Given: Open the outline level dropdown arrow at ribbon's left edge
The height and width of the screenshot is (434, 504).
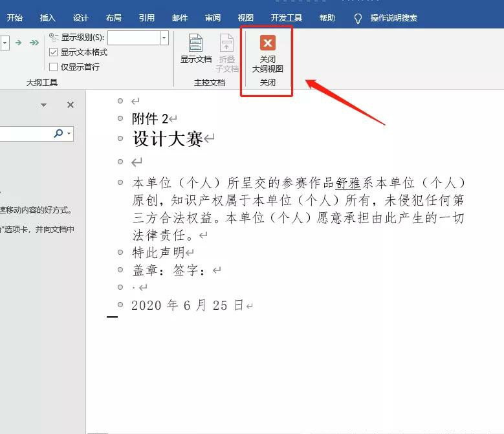Looking at the screenshot, I should pyautogui.click(x=5, y=43).
